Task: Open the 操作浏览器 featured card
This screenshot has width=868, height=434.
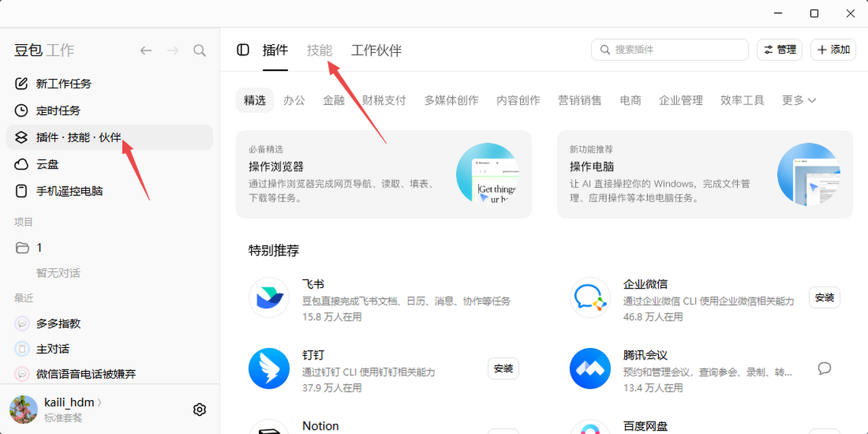Action: [x=383, y=174]
